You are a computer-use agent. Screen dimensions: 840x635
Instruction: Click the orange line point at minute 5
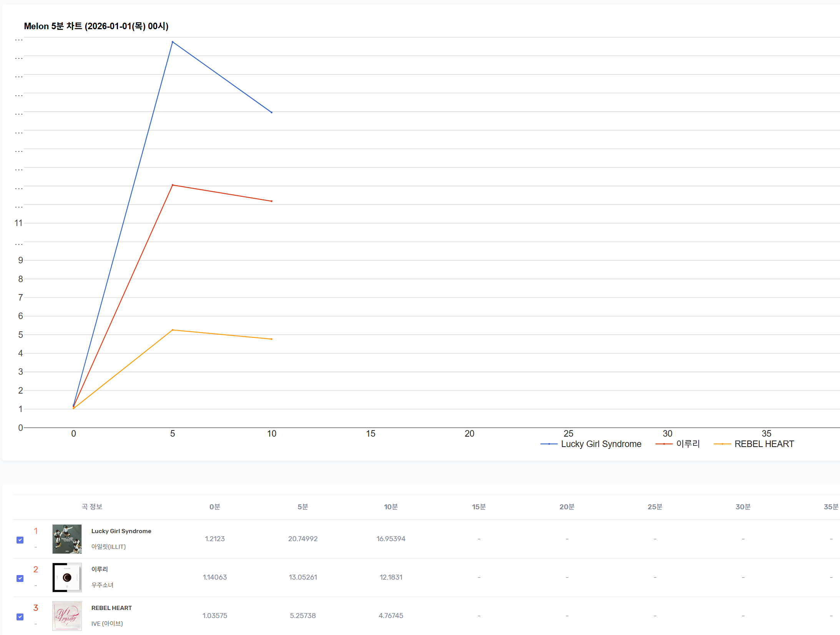173,330
